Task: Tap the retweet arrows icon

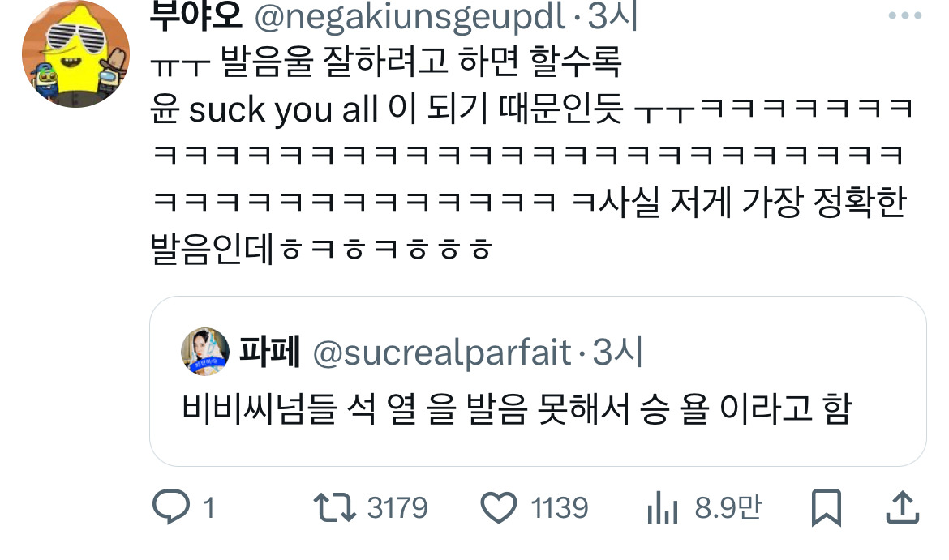Action: click(x=334, y=507)
